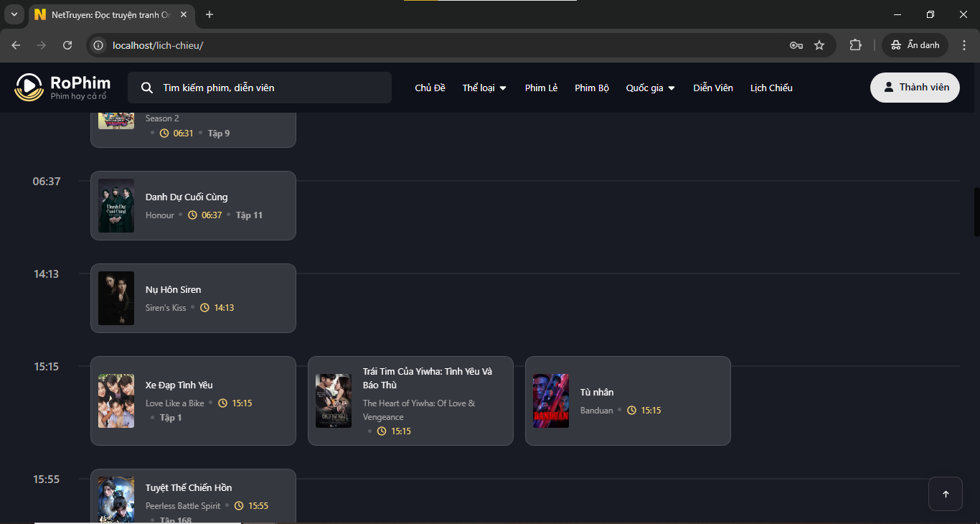Bookmark this page with star icon

coord(819,45)
